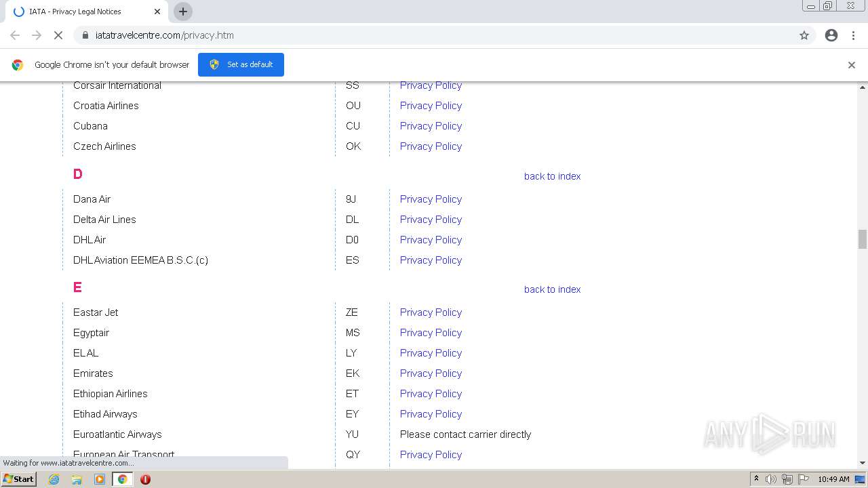Open a new browser tab
This screenshot has width=868, height=488.
point(183,12)
